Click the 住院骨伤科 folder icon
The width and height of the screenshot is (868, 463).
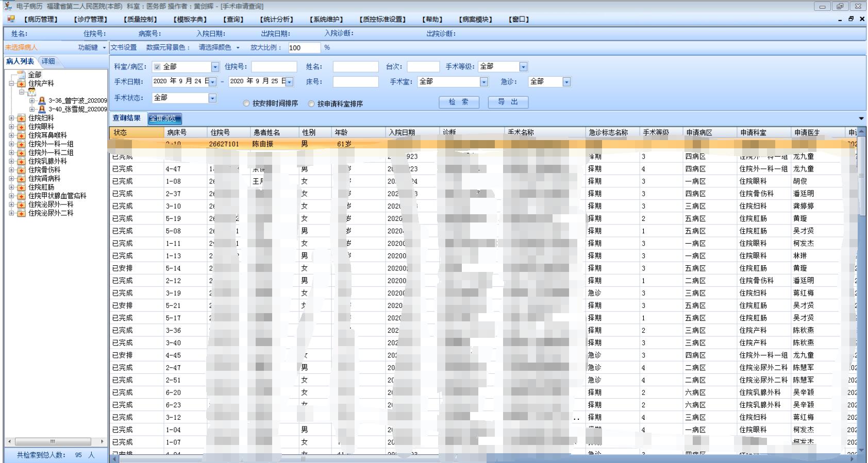21,170
